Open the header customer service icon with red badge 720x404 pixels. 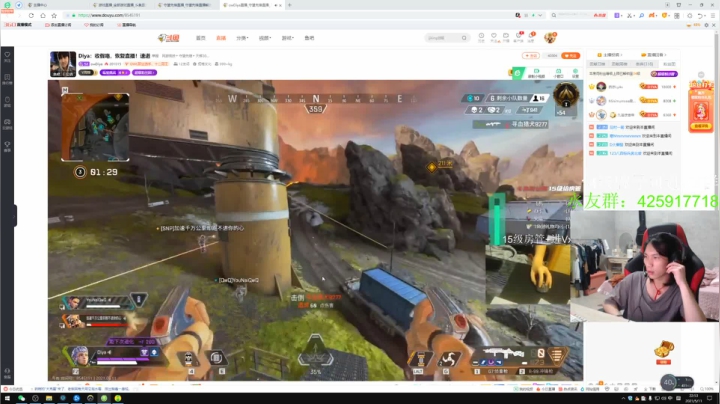tap(518, 37)
